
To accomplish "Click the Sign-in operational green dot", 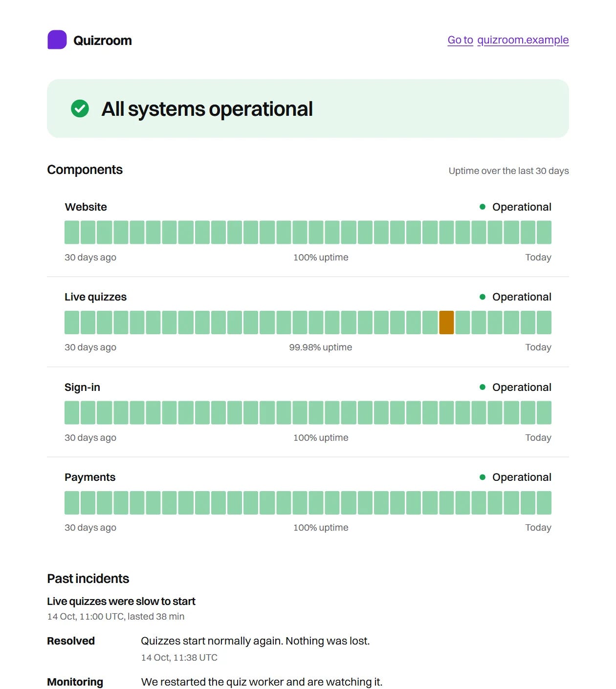I will (483, 387).
